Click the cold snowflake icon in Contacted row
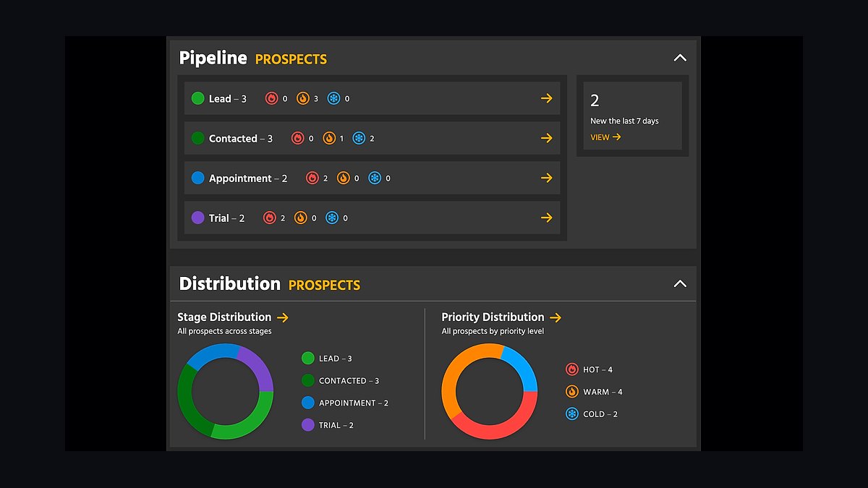The image size is (868, 488). click(x=359, y=138)
